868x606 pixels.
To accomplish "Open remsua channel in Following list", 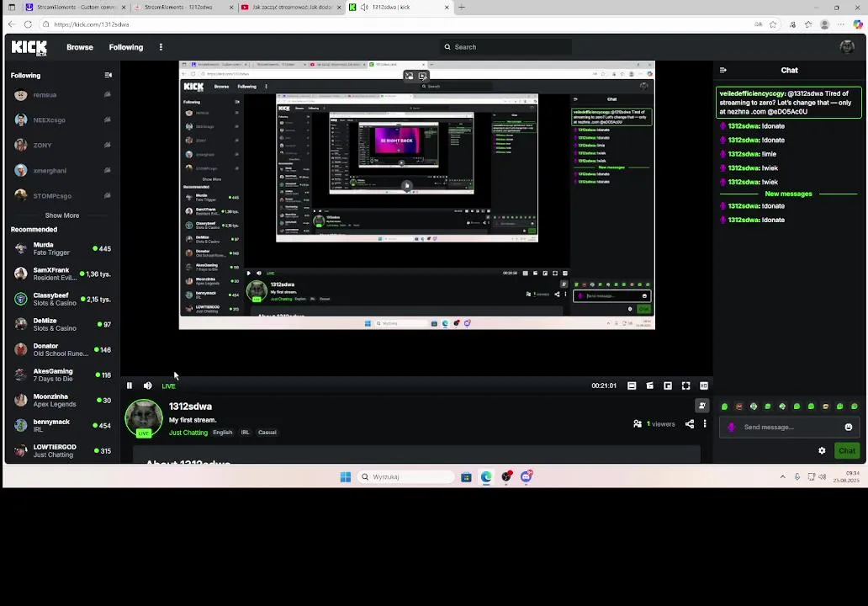I will click(61, 95).
